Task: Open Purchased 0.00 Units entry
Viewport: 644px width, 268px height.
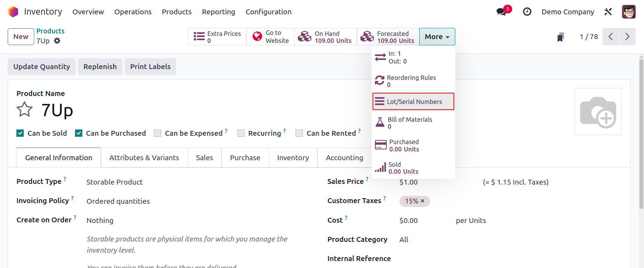Action: click(414, 146)
